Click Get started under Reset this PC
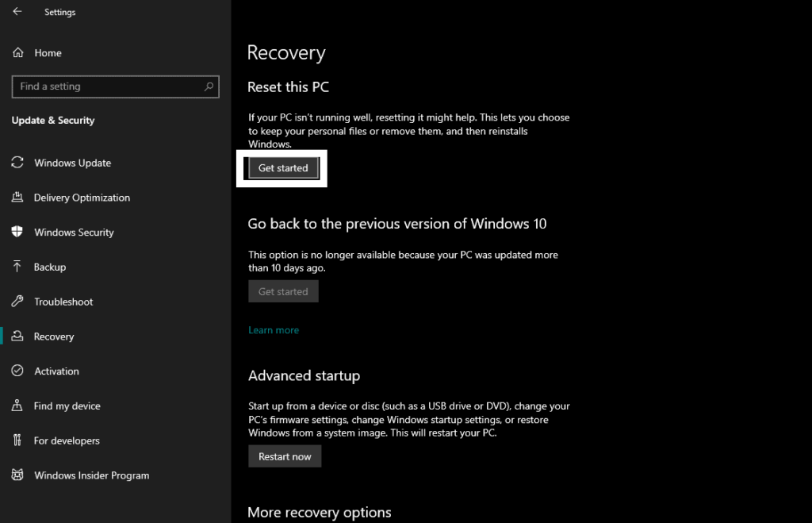 (283, 168)
